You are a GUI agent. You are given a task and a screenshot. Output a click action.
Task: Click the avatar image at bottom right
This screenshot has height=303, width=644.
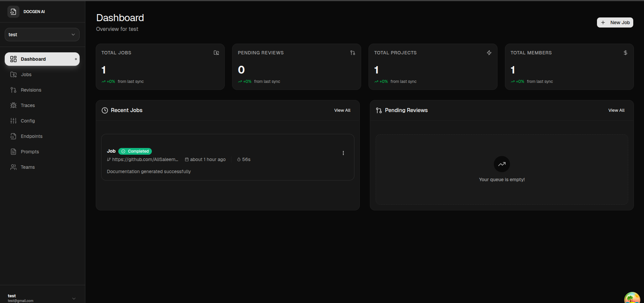click(x=632, y=298)
